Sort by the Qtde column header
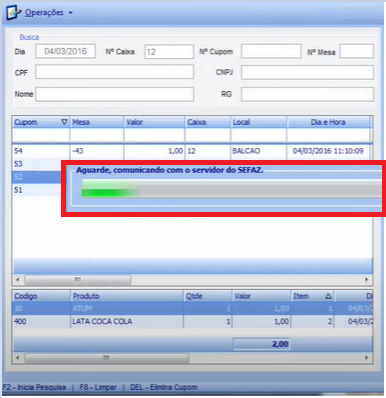The width and height of the screenshot is (386, 398). pos(208,296)
